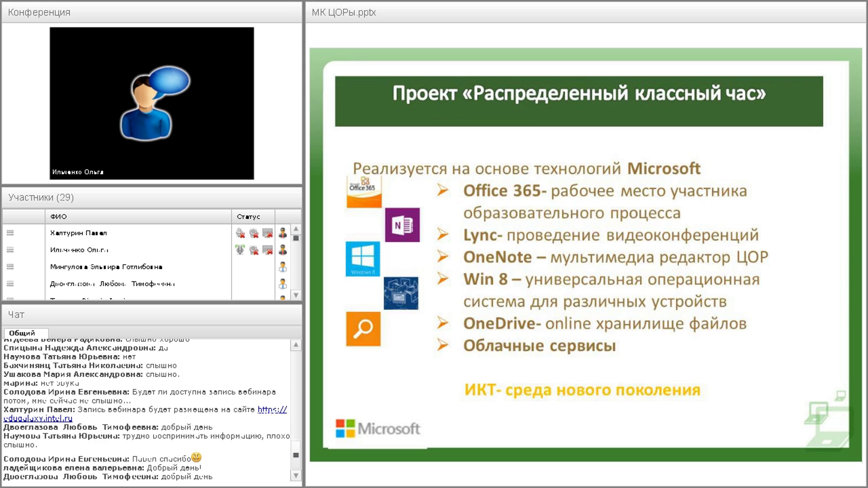Click the Windows 8 logo tile on the slide

[363, 259]
